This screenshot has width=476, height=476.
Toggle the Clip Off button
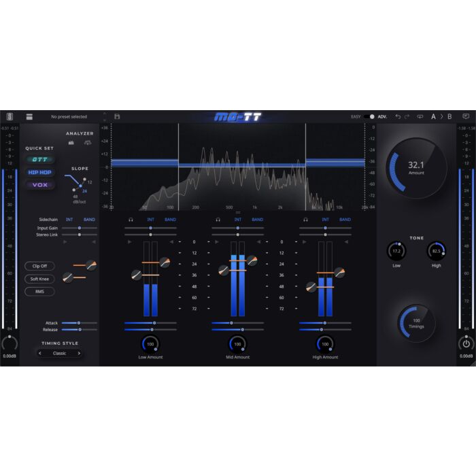point(39,266)
